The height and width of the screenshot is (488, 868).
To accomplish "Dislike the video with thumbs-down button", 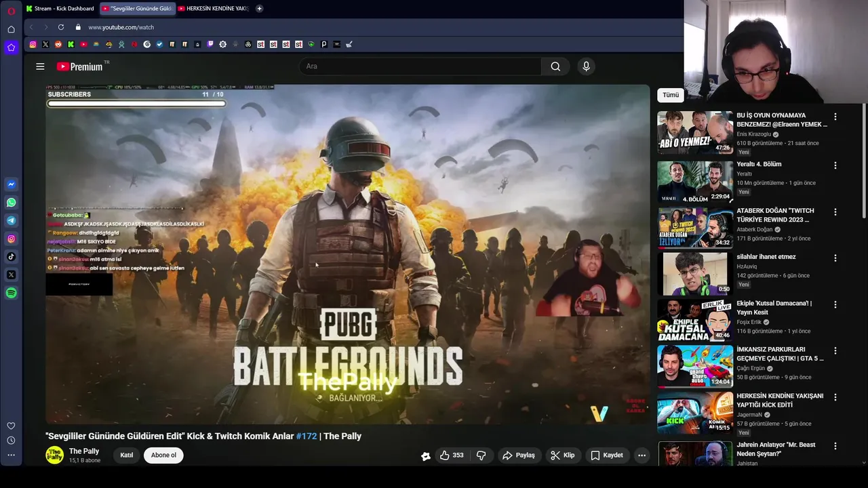I will (481, 455).
